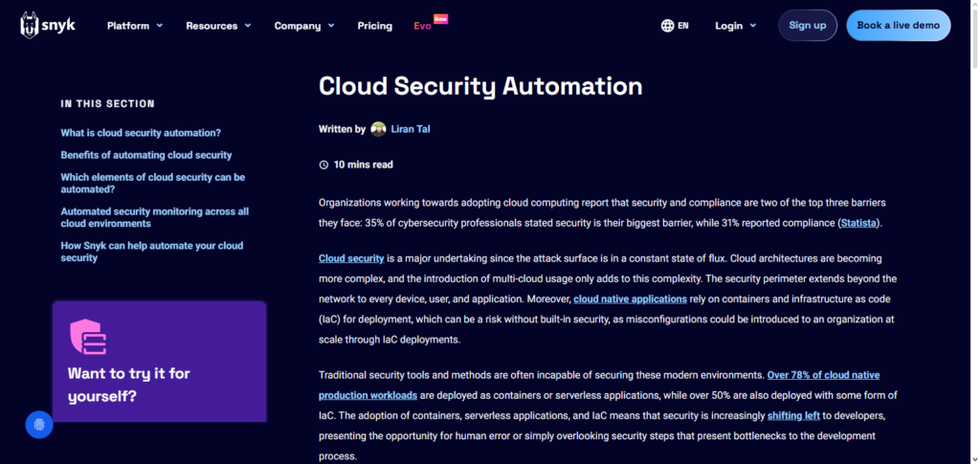Open the shifting left link

point(793,415)
